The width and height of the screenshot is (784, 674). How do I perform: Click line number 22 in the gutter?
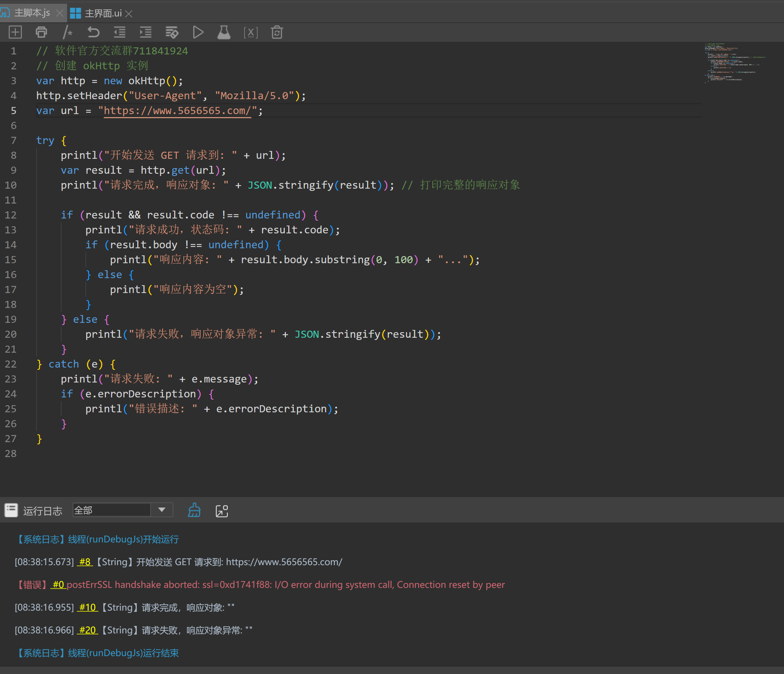10,364
